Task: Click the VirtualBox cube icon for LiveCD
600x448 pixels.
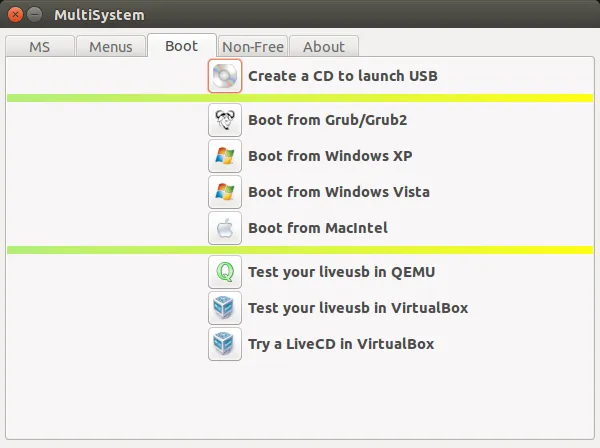Action: [225, 344]
